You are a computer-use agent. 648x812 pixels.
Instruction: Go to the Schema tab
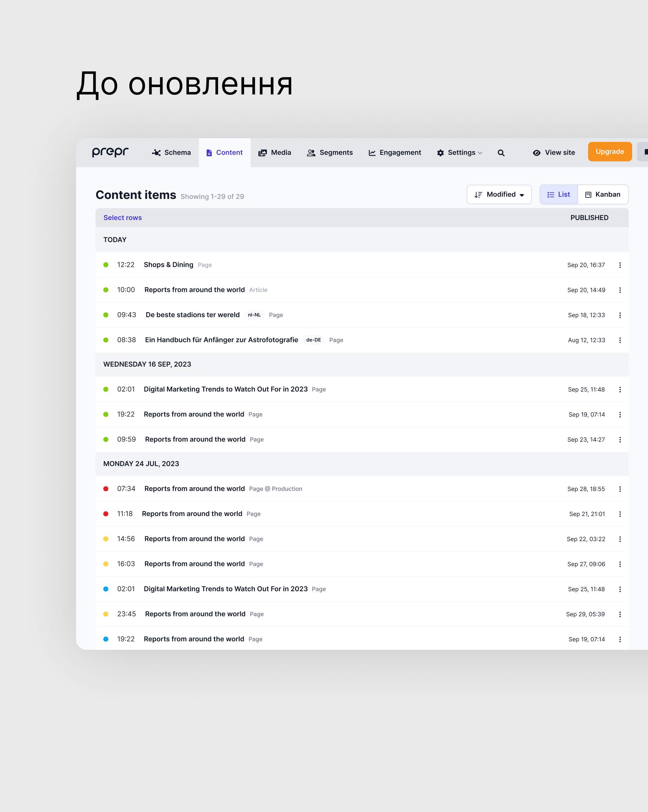click(172, 152)
